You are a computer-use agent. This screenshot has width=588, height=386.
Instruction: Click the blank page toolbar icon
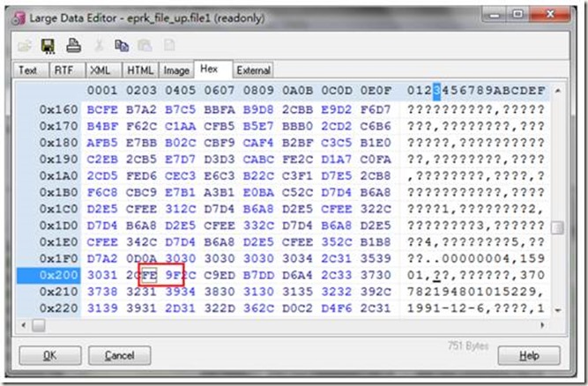click(x=169, y=45)
